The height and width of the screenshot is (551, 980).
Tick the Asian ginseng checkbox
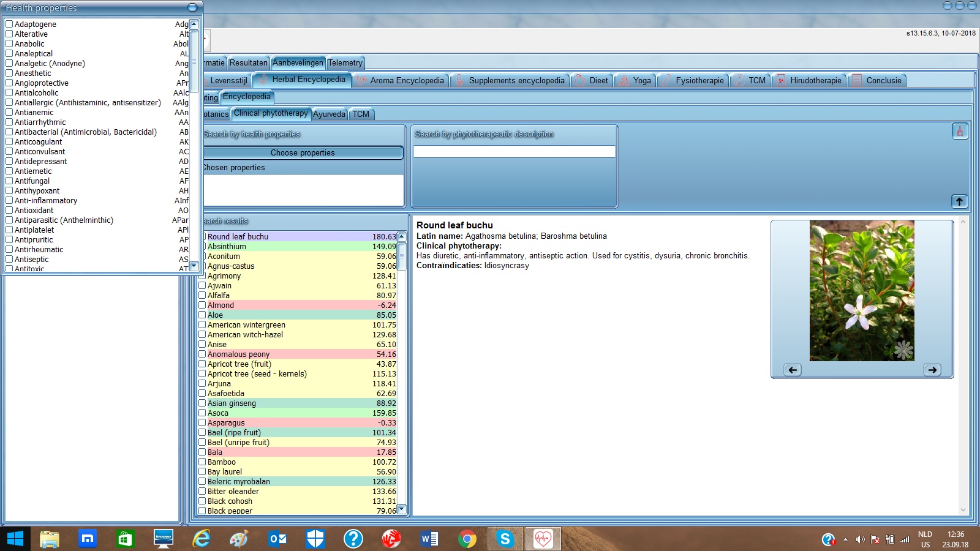coord(202,403)
